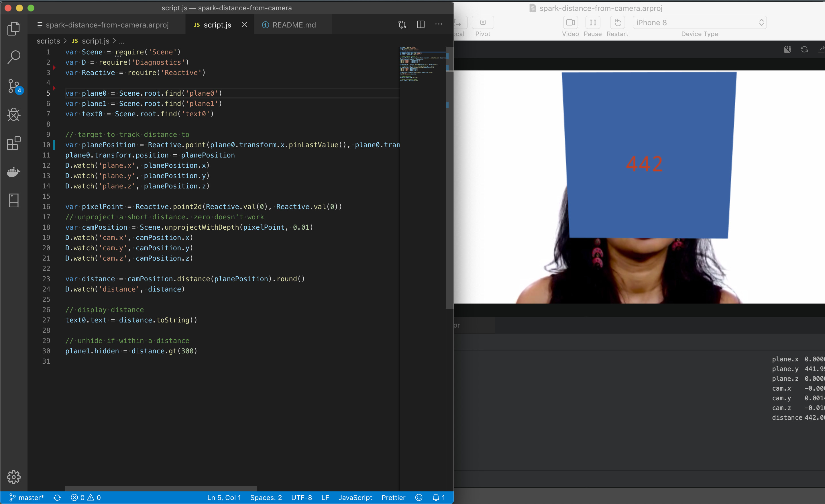This screenshot has height=504, width=825.
Task: Toggle the Video source in simulator
Action: pos(570,23)
